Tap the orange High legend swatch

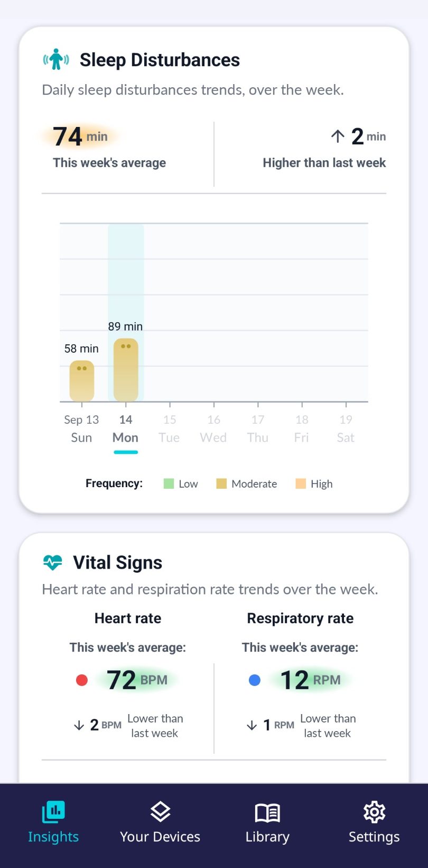pos(301,483)
